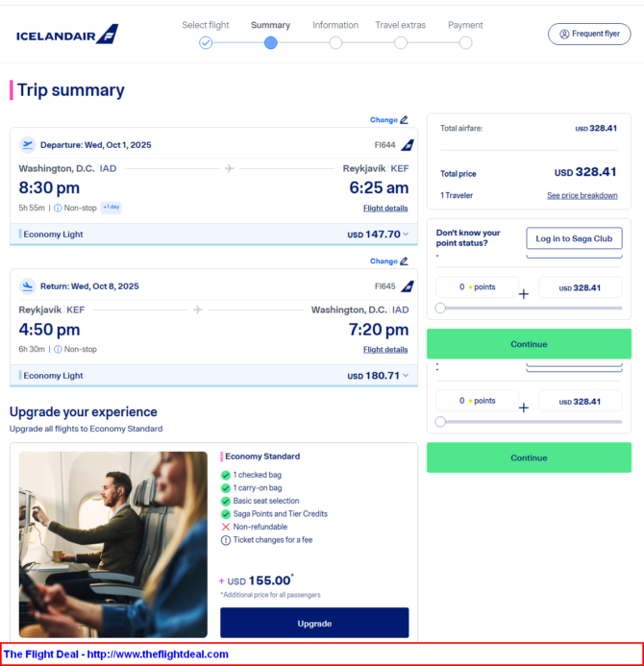Click the pencil icon above the departure flight
Image resolution: width=644 pixels, height=666 pixels.
[404, 120]
